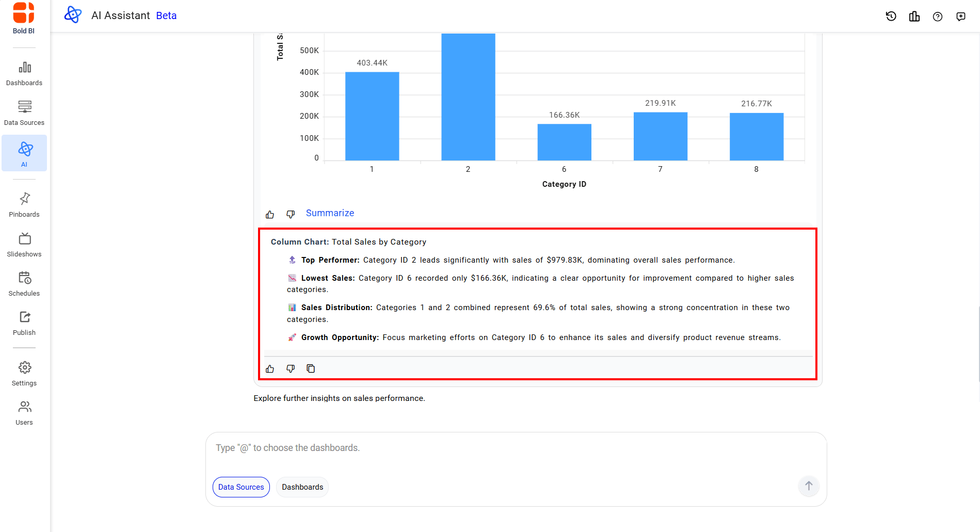980x532 pixels.
Task: Copy the summary text
Action: click(x=311, y=368)
